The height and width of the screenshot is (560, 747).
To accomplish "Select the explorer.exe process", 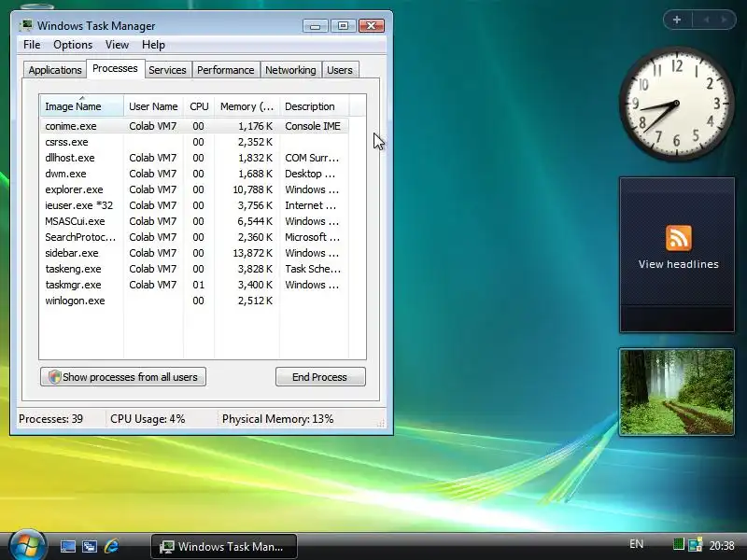I will (194, 189).
